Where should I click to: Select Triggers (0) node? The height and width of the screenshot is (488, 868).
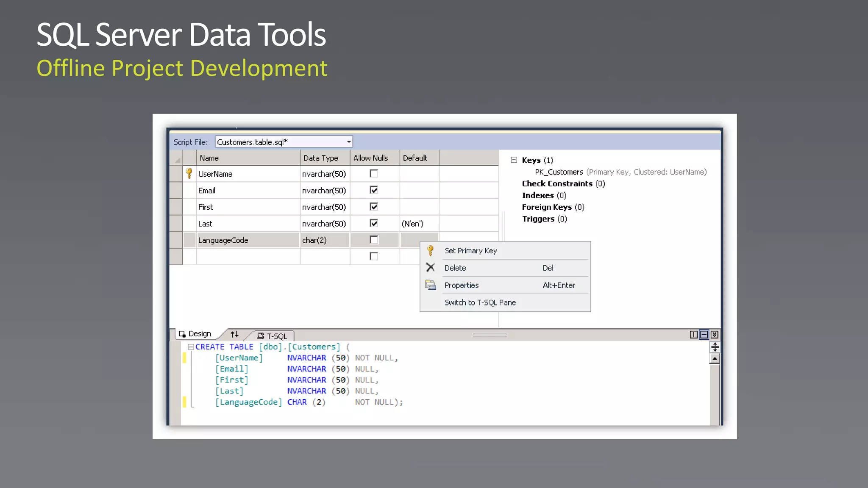[x=545, y=219]
